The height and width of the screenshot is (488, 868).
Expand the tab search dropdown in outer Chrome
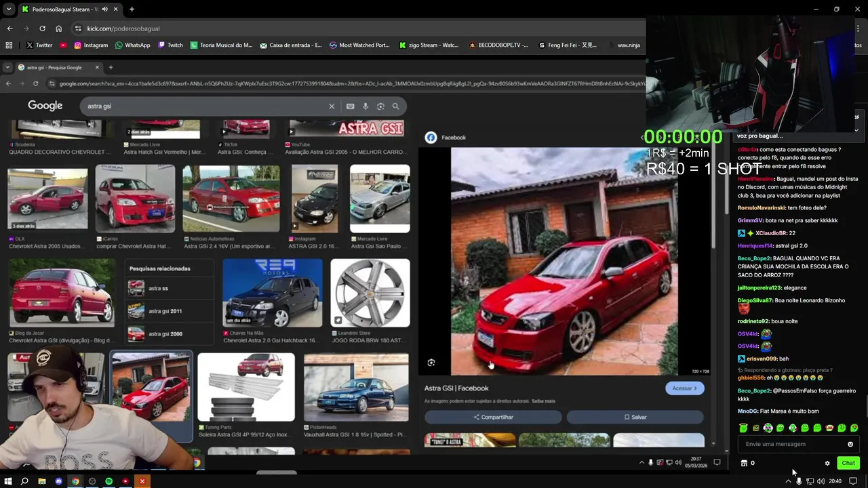pyautogui.click(x=8, y=9)
